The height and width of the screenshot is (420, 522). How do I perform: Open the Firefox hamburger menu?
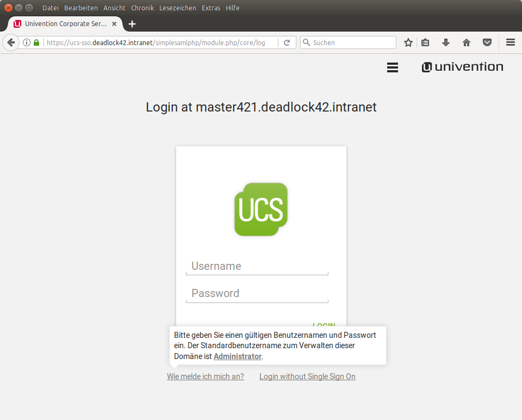click(510, 42)
